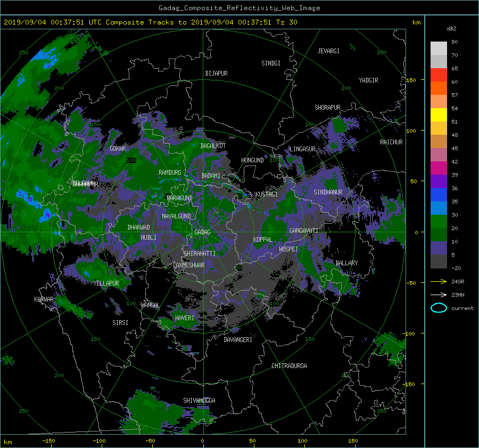Click the 80 dBZ light gray swatch
The width and height of the screenshot is (479, 448).
click(x=439, y=48)
